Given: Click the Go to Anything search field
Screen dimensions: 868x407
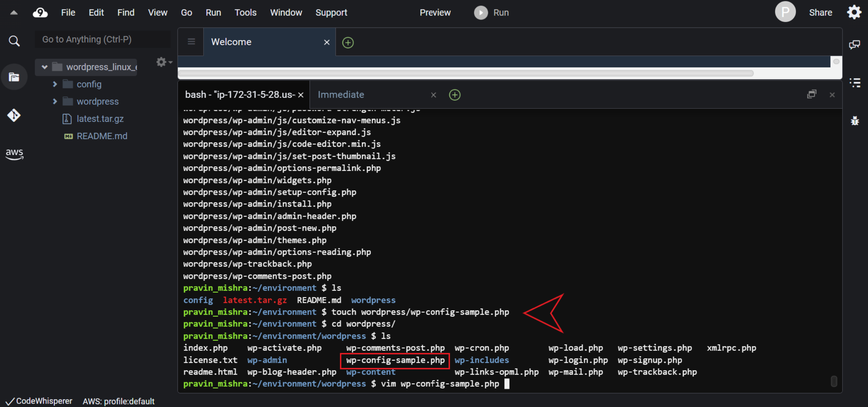Looking at the screenshot, I should pyautogui.click(x=103, y=39).
